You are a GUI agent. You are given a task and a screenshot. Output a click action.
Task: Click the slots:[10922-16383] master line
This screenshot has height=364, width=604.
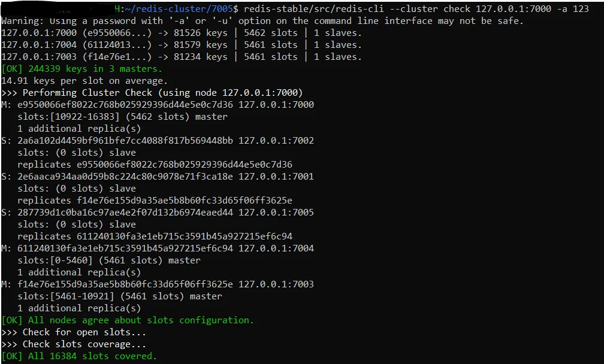[x=122, y=117]
